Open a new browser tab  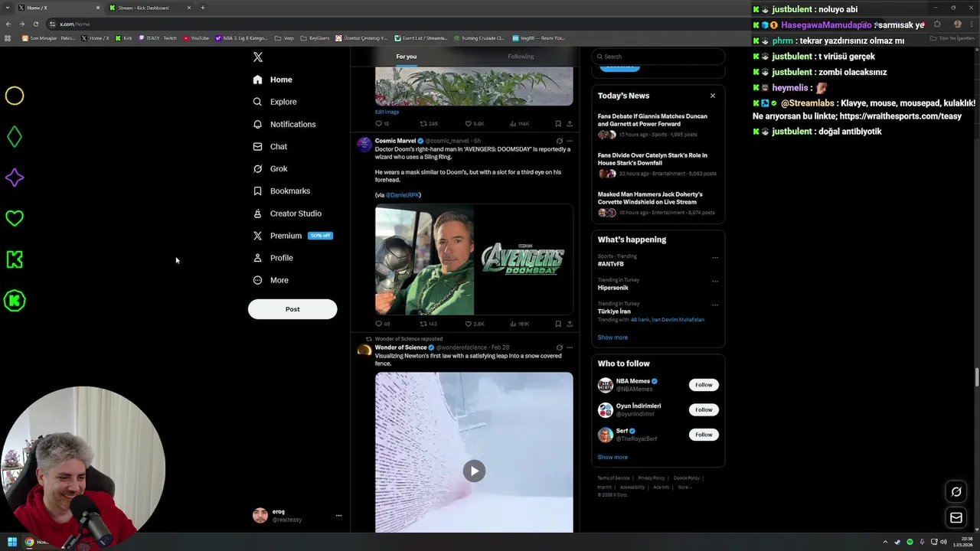[x=203, y=8]
